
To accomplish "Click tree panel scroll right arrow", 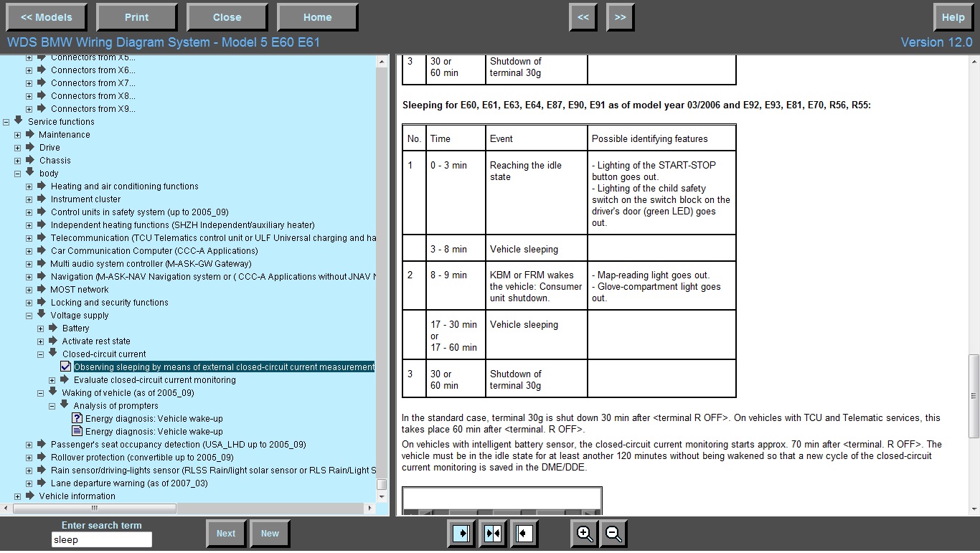I will [x=370, y=508].
